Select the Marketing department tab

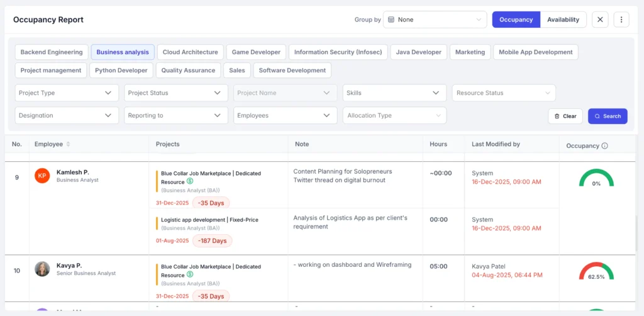click(470, 52)
